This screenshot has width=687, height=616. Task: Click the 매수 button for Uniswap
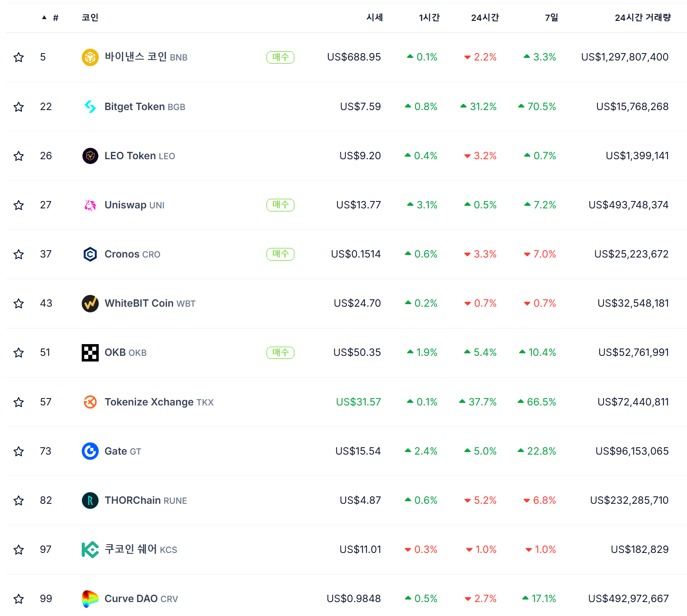click(x=280, y=205)
